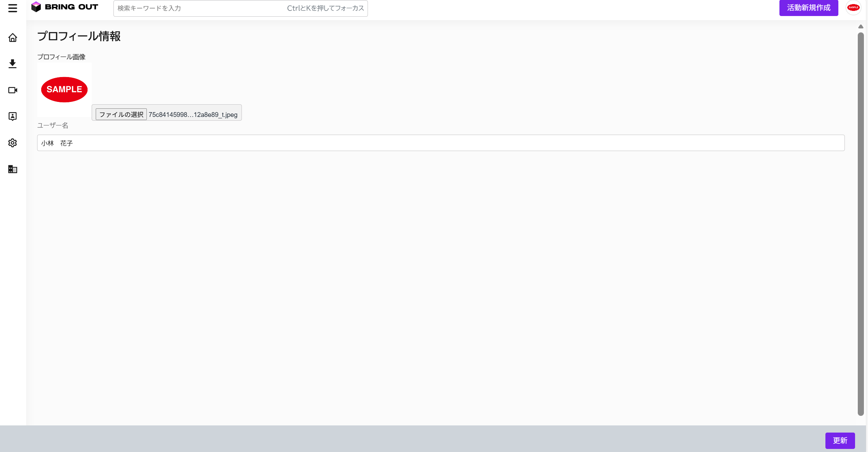Open the settings gear icon
The height and width of the screenshot is (452, 868).
click(x=13, y=143)
